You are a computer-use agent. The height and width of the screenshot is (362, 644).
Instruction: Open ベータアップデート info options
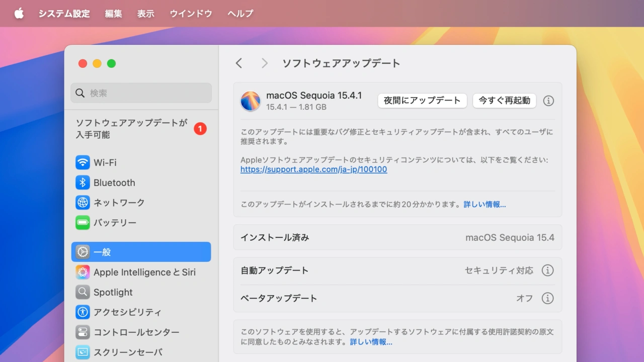click(x=547, y=298)
